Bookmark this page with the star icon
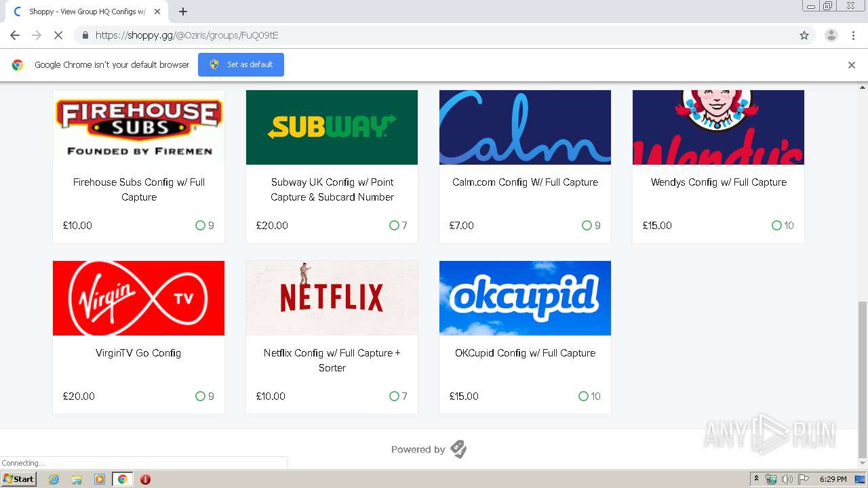The image size is (868, 488). (804, 35)
